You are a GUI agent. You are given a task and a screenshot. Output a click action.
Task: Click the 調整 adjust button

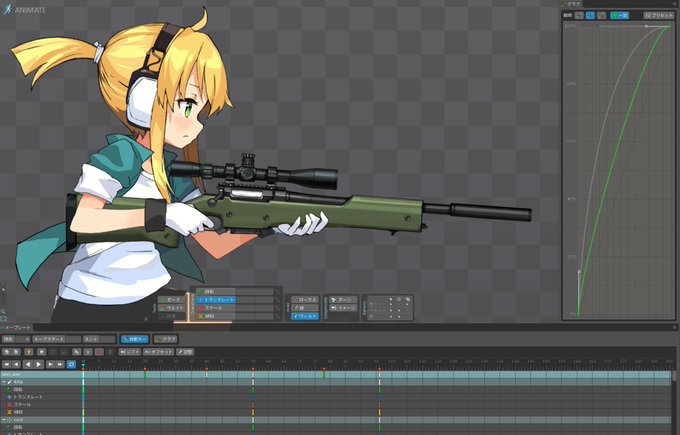click(x=185, y=352)
